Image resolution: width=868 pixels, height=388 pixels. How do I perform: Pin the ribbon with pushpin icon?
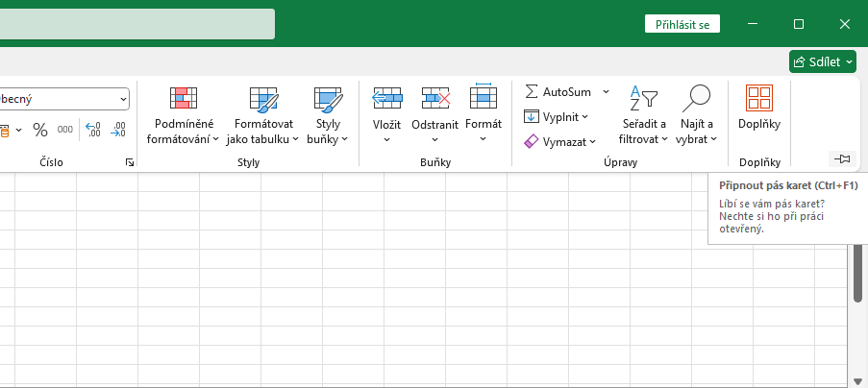point(842,159)
